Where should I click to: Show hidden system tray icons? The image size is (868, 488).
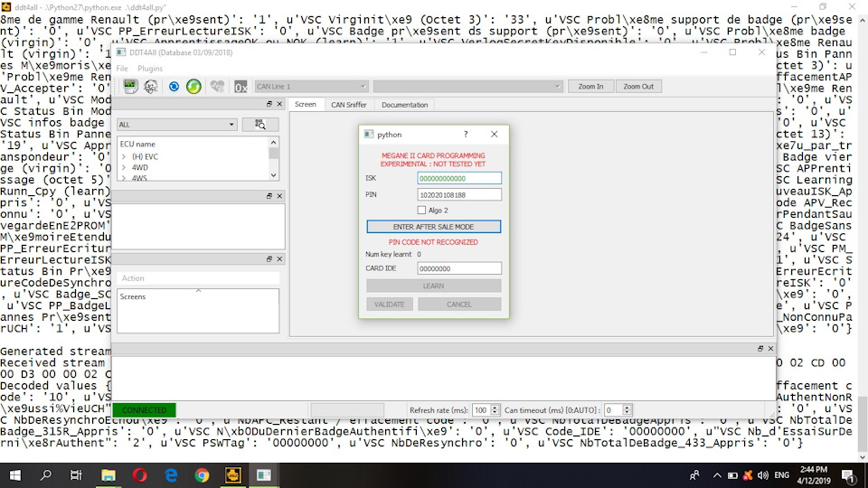[x=717, y=475]
